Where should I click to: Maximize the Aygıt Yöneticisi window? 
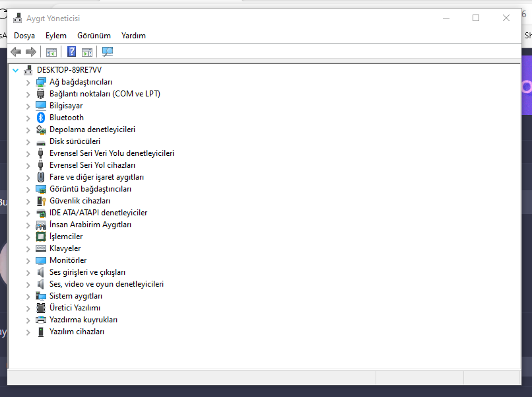click(476, 18)
